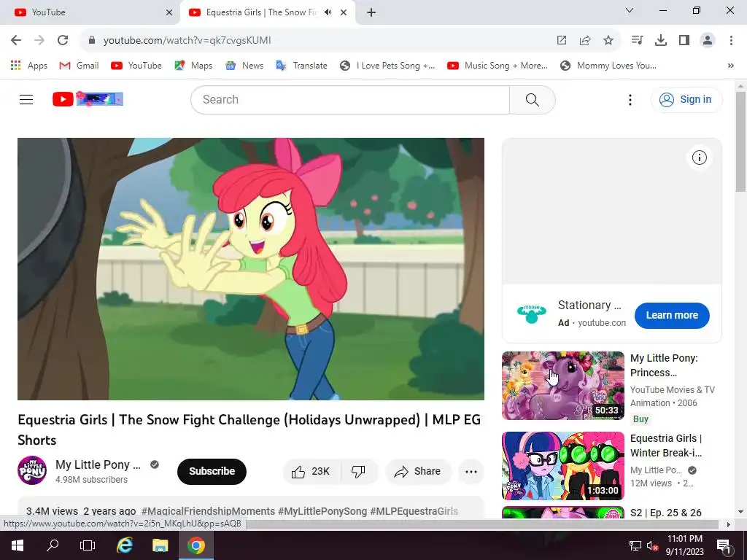Bookmark this tab with star icon
Viewport: 747px width, 560px height.
[x=608, y=40]
